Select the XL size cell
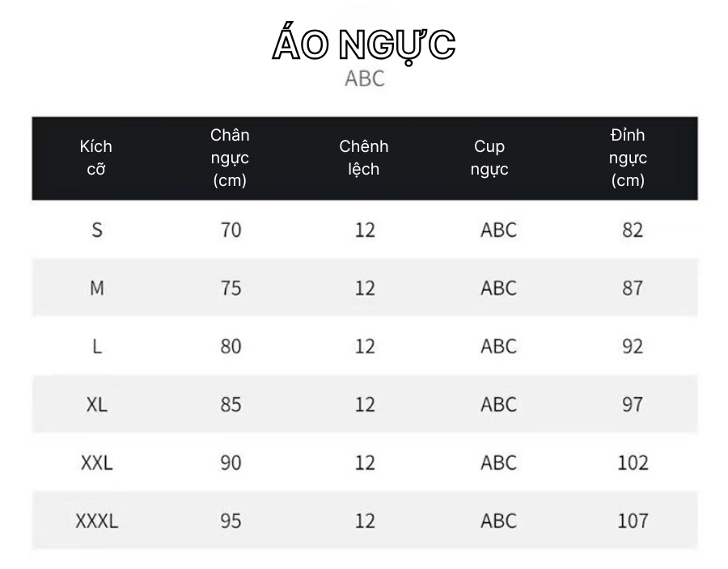The width and height of the screenshot is (728, 569). (96, 404)
